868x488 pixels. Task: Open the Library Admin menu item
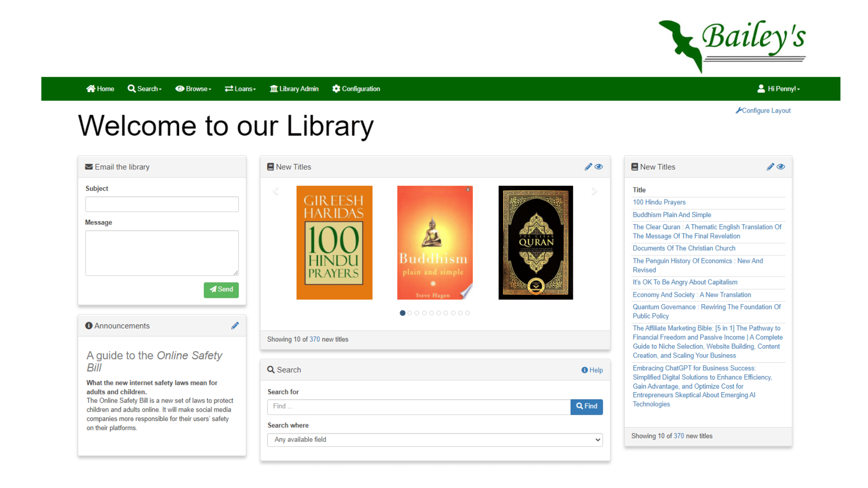[294, 89]
